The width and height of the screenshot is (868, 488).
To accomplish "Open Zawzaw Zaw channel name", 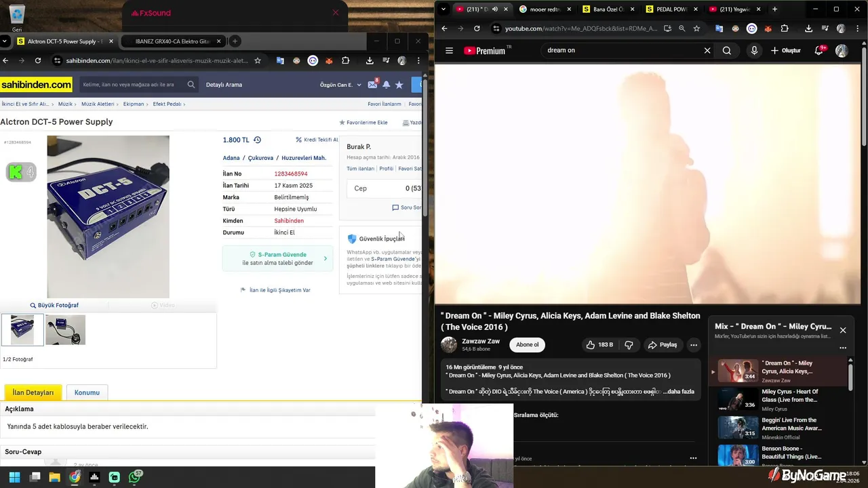I will point(481,341).
